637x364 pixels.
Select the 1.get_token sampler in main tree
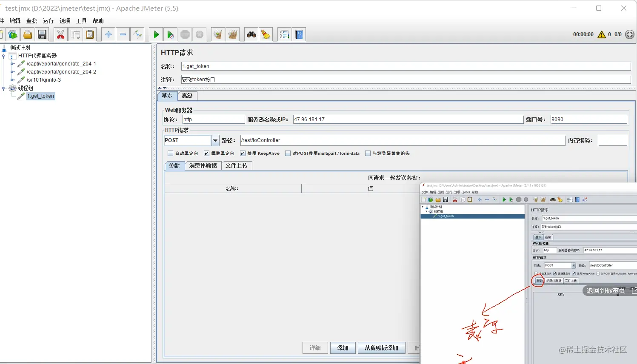tap(40, 96)
